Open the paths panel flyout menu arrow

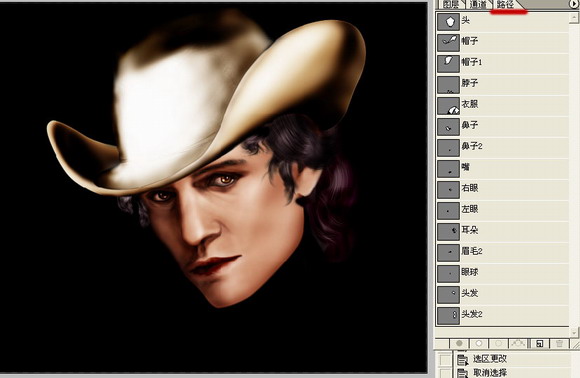573,4
